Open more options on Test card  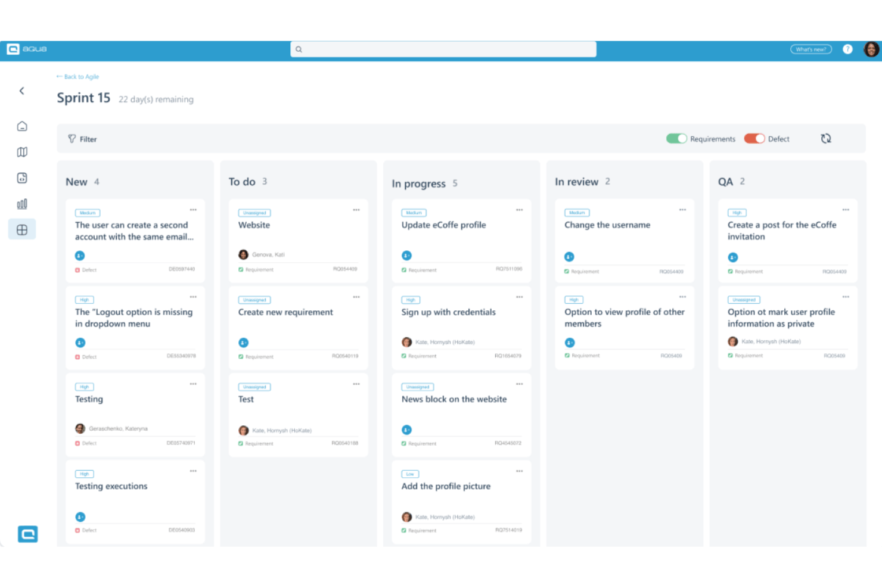tap(356, 384)
